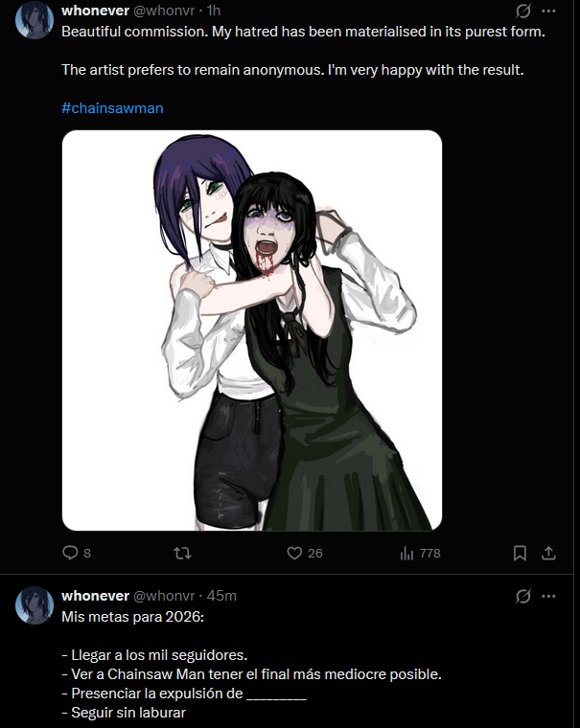Like the commission tweet with heart icon
Viewport: 580px width, 728px height.
294,553
